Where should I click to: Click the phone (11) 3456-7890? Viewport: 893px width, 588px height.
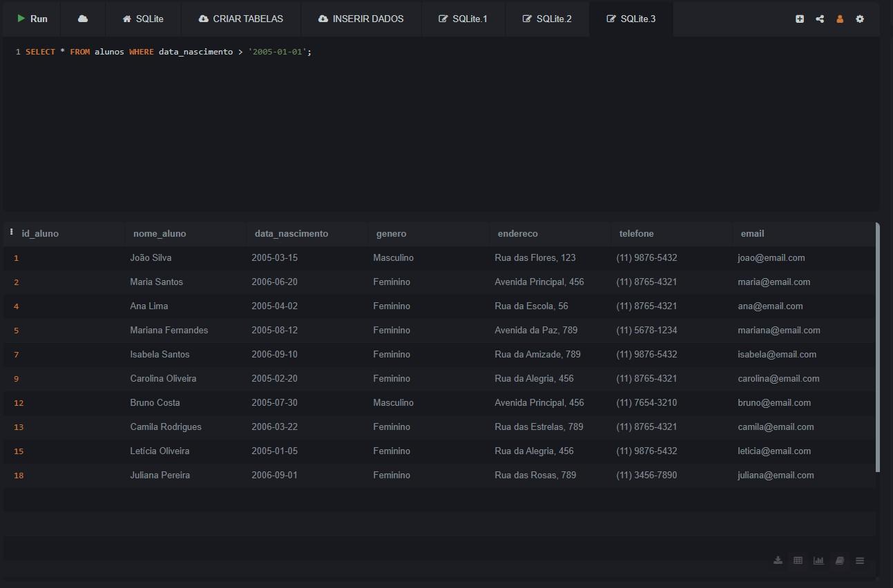pyautogui.click(x=646, y=475)
